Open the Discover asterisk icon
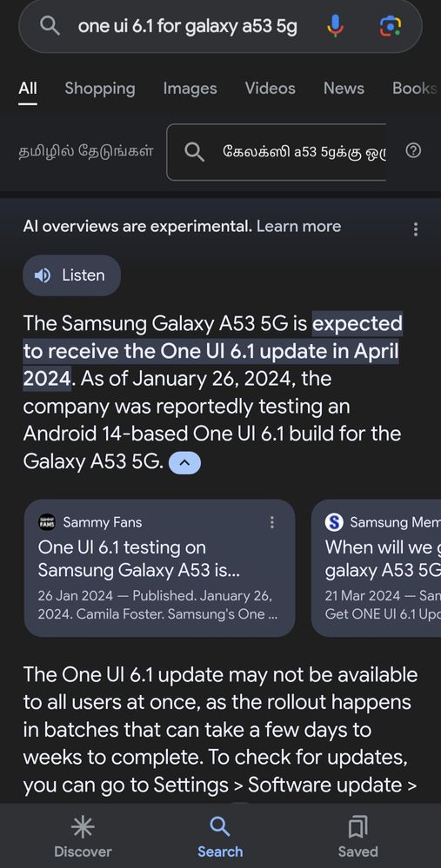The width and height of the screenshot is (441, 868). pos(83,828)
